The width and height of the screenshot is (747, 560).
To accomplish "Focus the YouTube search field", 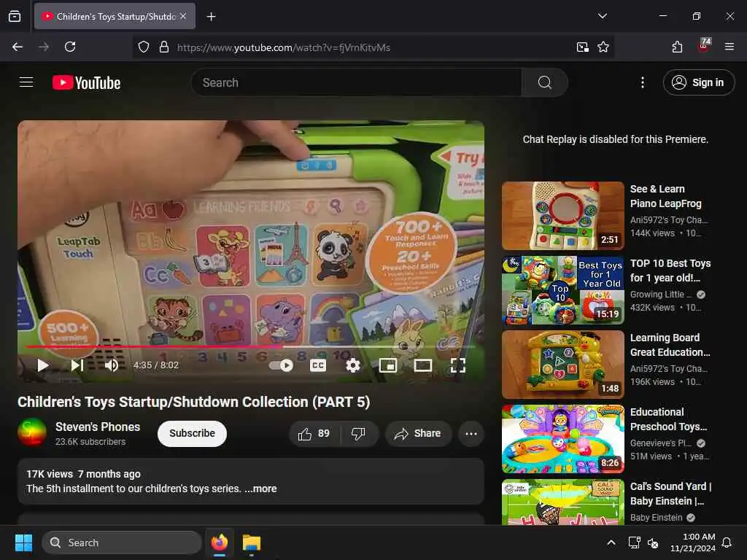I will [x=356, y=82].
